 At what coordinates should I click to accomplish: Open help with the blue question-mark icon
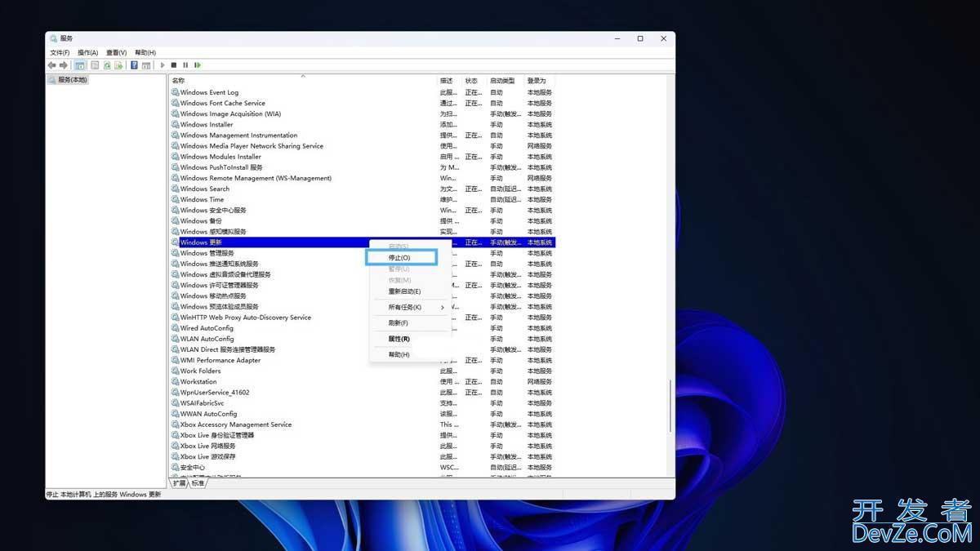(x=134, y=65)
